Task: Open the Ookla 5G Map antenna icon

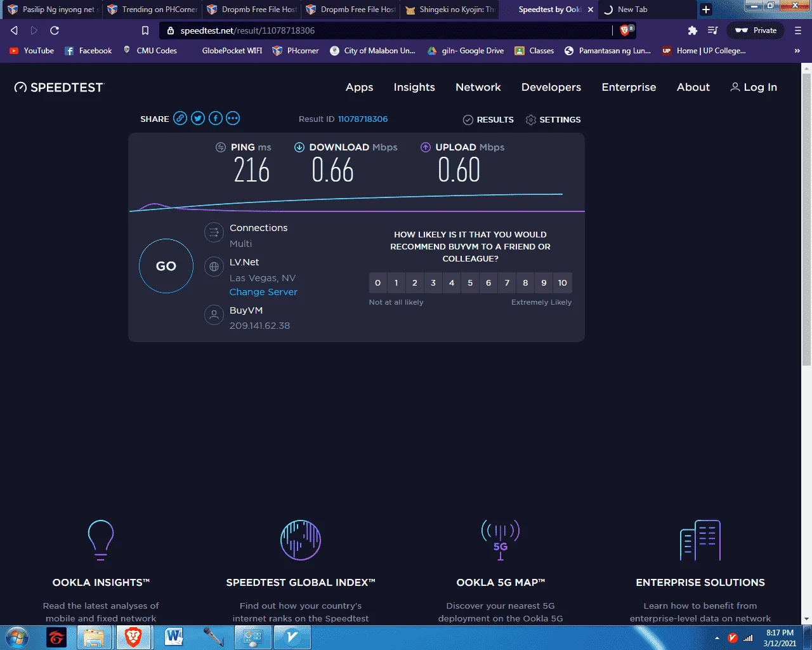Action: click(x=501, y=540)
